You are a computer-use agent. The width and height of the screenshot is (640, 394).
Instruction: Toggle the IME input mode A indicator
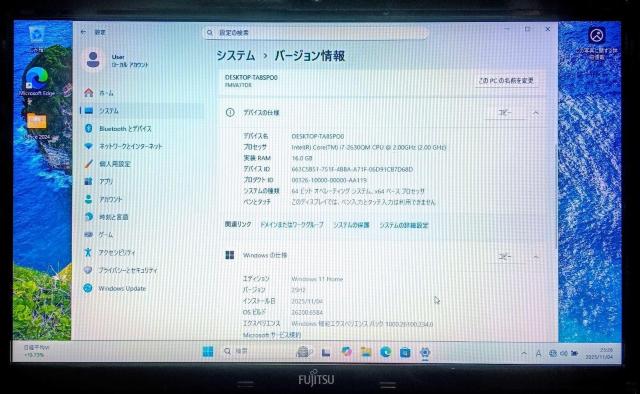click(538, 354)
